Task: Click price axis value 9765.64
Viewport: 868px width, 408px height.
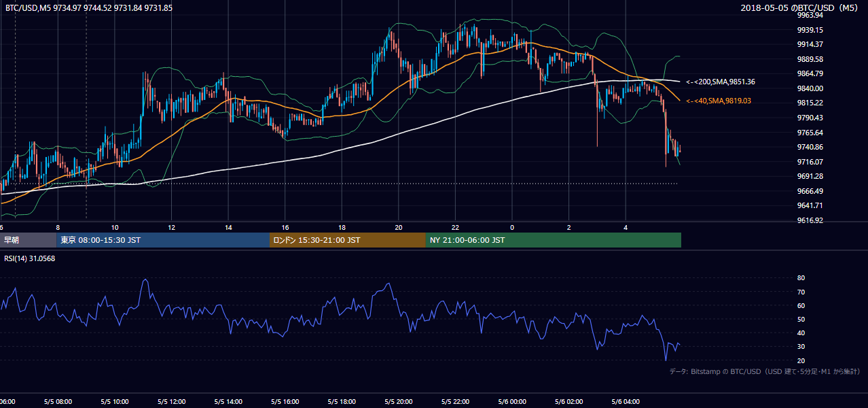Action: (810, 133)
